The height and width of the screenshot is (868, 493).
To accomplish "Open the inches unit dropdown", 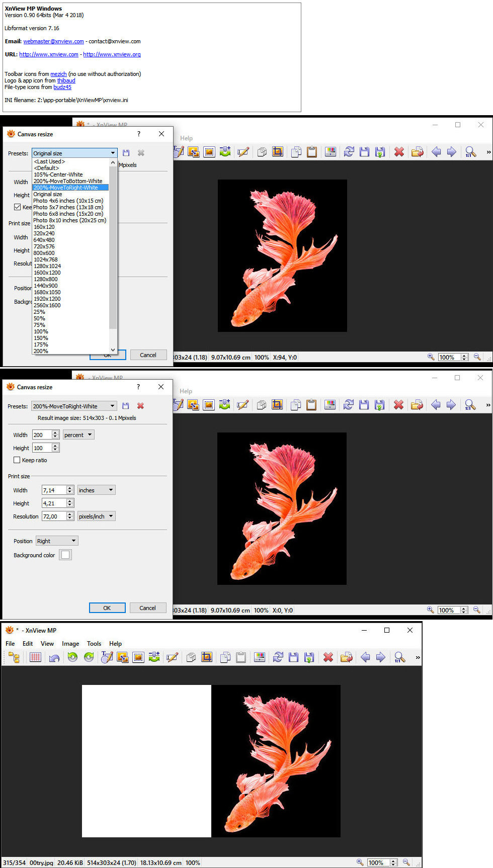I will (x=97, y=490).
